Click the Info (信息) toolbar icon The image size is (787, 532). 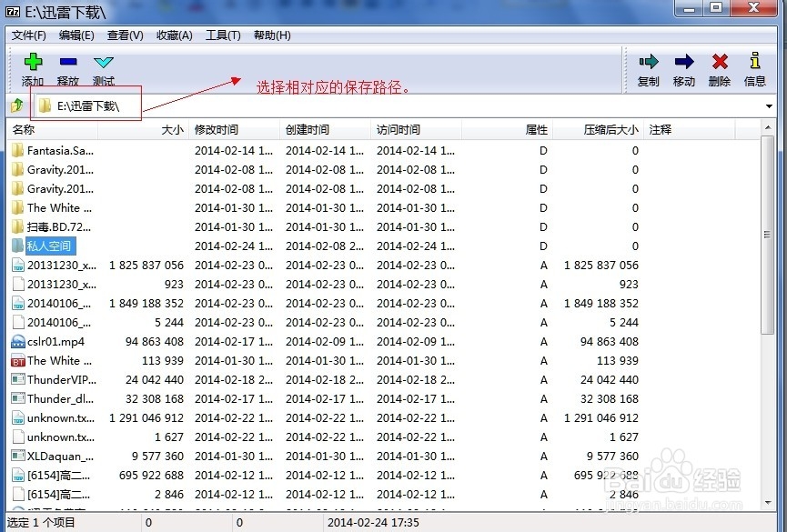click(x=755, y=61)
